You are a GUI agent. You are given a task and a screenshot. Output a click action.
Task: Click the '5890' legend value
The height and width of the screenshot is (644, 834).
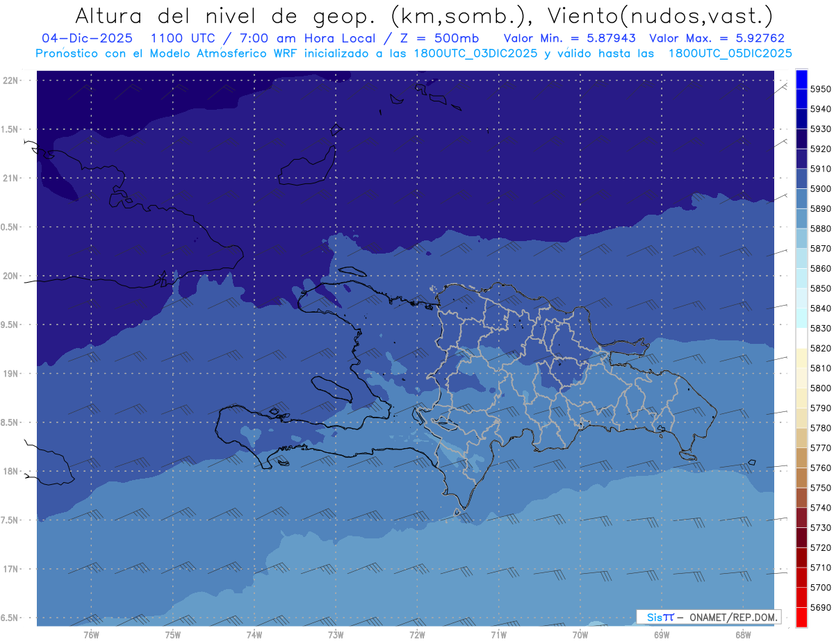tap(821, 208)
